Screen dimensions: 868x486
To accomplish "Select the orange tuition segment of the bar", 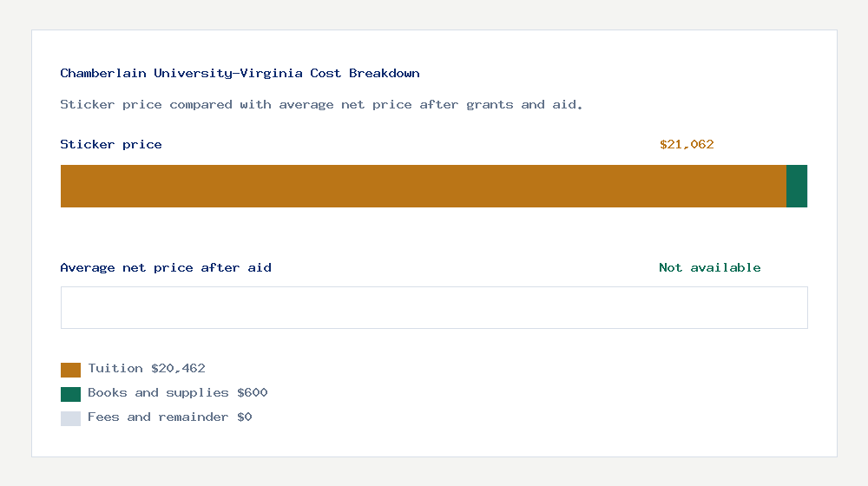I will pos(423,186).
